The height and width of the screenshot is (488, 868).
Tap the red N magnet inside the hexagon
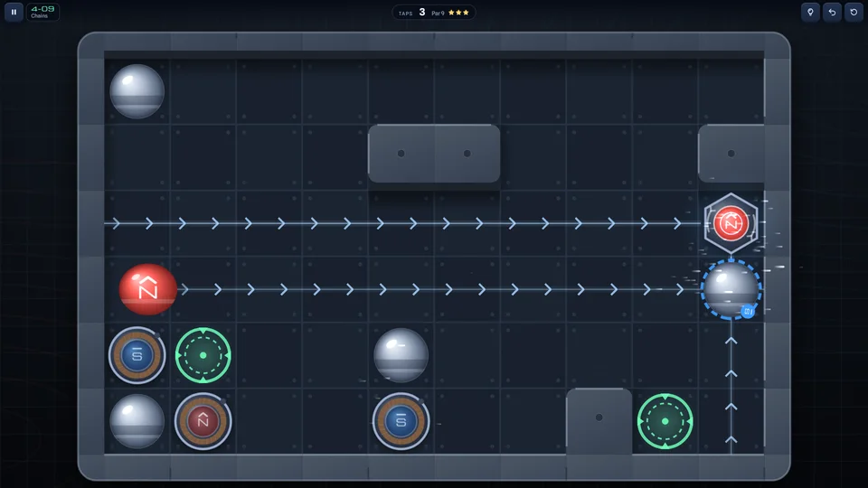[x=731, y=223]
